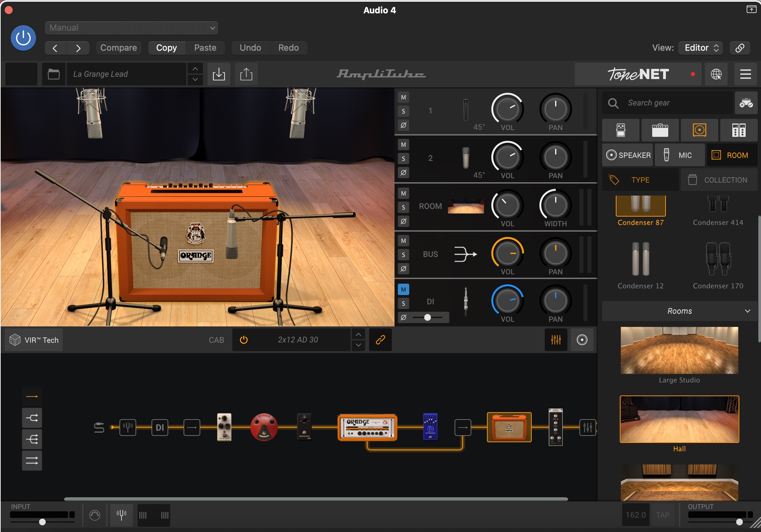
Task: Open the cab mixer sliders icon
Action: coord(556,340)
